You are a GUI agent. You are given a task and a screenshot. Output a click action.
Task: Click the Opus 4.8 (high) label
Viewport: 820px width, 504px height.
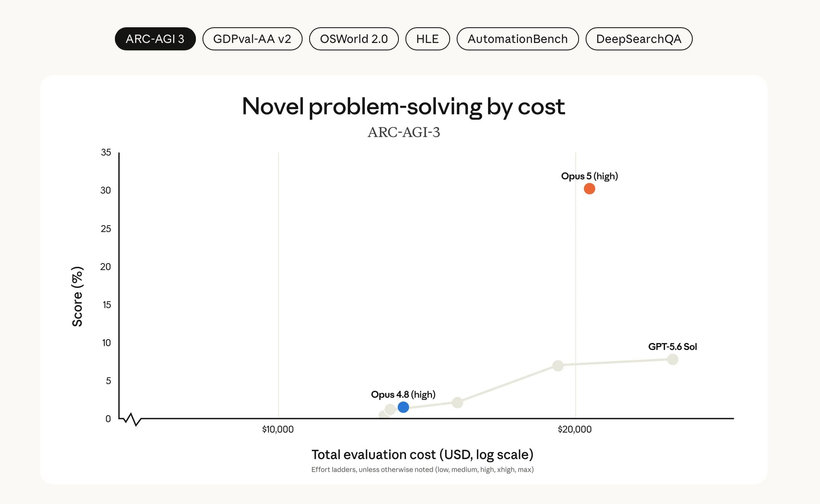[x=403, y=395]
